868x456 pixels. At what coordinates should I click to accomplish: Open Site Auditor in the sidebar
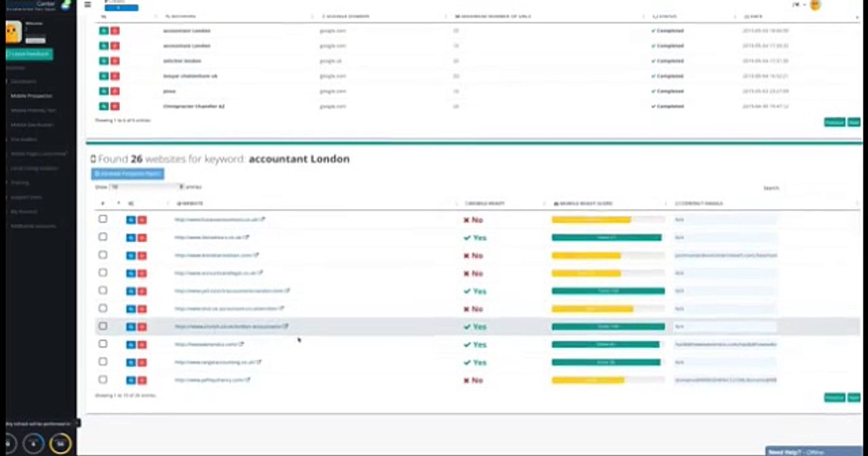tap(24, 139)
